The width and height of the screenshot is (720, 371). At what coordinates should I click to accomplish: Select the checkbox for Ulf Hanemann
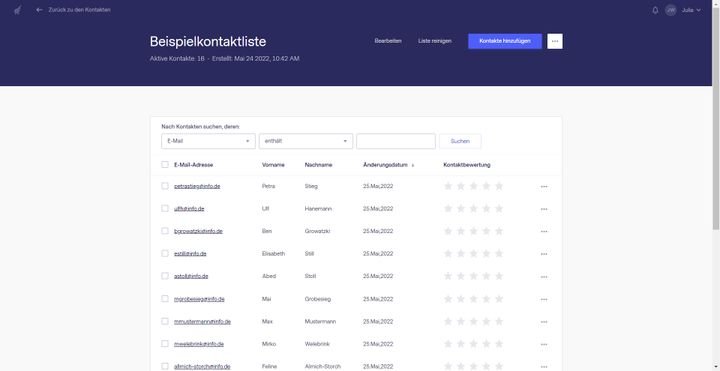165,208
